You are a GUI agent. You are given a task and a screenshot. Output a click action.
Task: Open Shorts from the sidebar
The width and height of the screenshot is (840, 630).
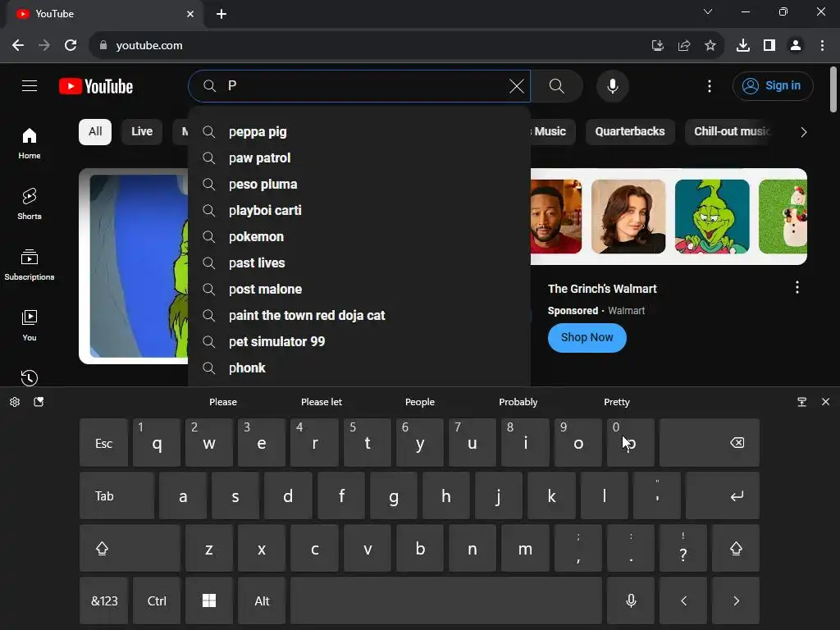[30, 203]
